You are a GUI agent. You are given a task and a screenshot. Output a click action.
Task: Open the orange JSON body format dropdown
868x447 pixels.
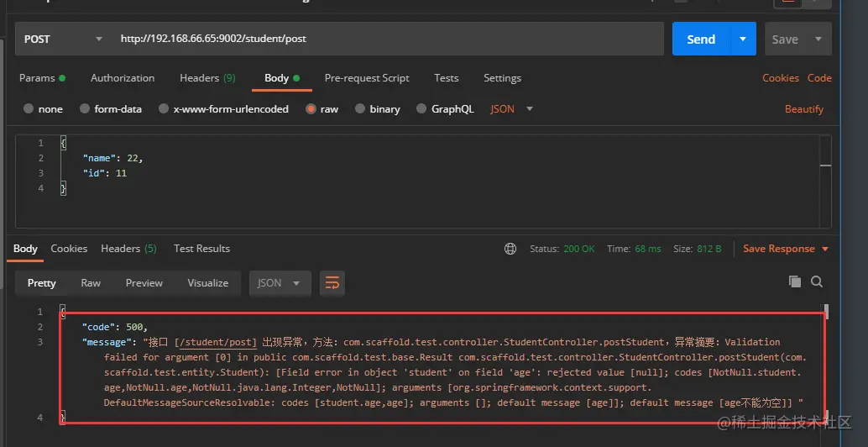click(511, 109)
